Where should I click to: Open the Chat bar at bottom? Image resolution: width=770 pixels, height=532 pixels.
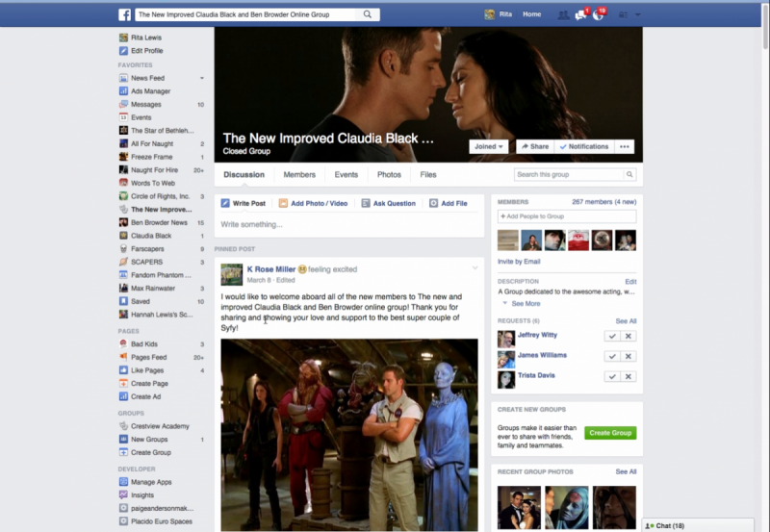click(x=706, y=525)
